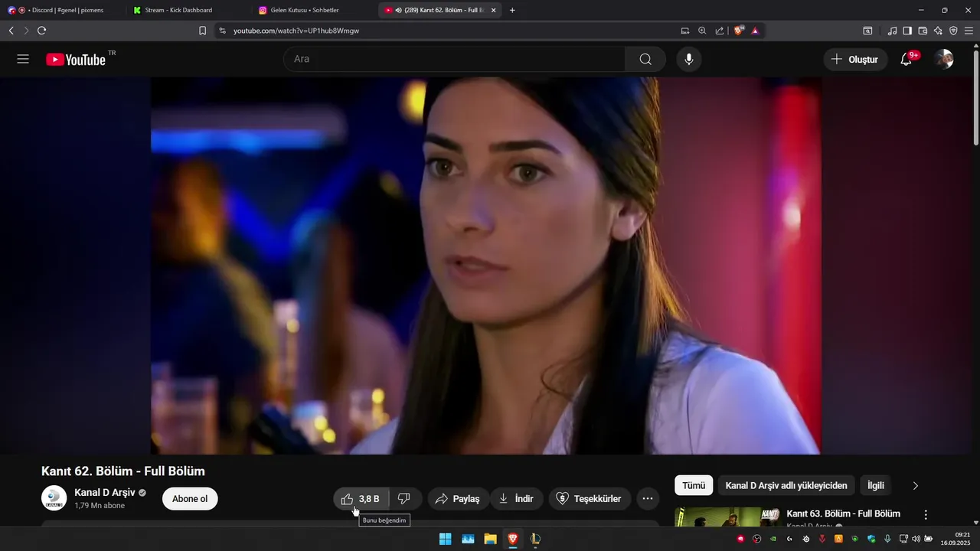Open the YouTube hamburger guide menu

point(23,59)
